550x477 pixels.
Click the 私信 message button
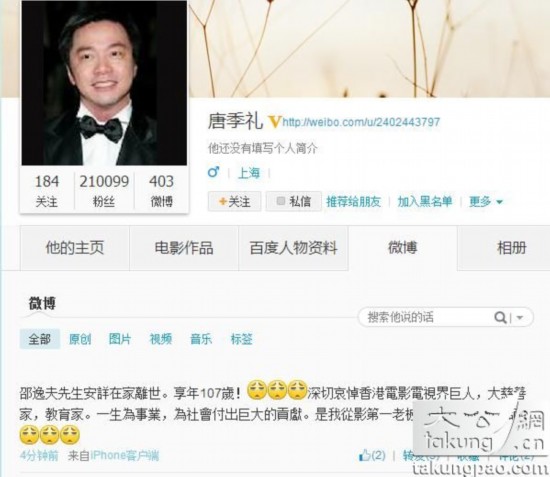point(294,201)
